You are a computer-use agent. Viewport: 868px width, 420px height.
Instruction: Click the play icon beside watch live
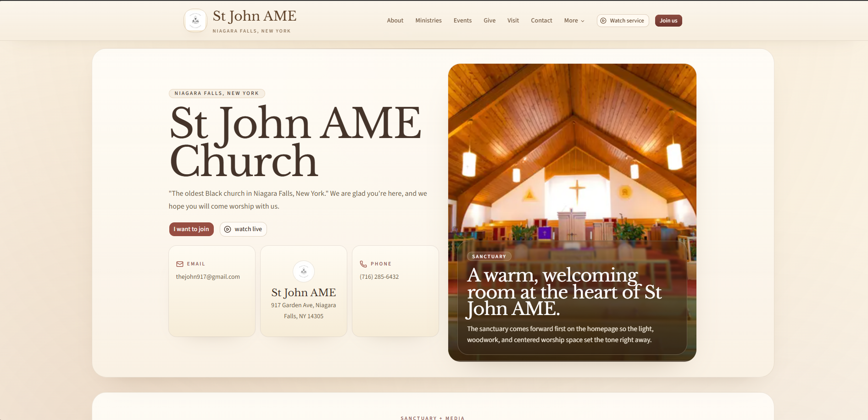(227, 229)
